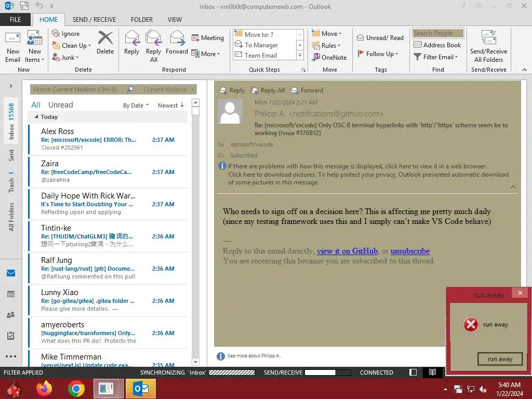Open the Address Book
The image size is (532, 399).
pos(437,45)
